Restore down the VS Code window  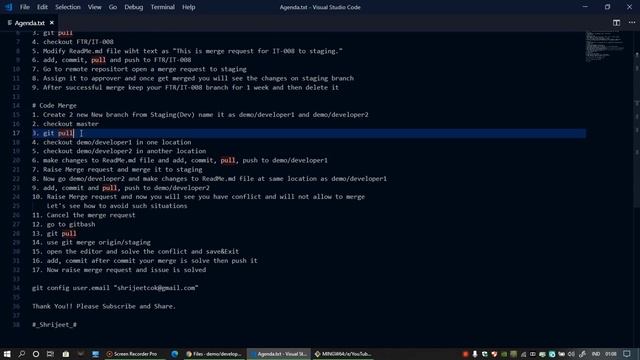point(607,7)
